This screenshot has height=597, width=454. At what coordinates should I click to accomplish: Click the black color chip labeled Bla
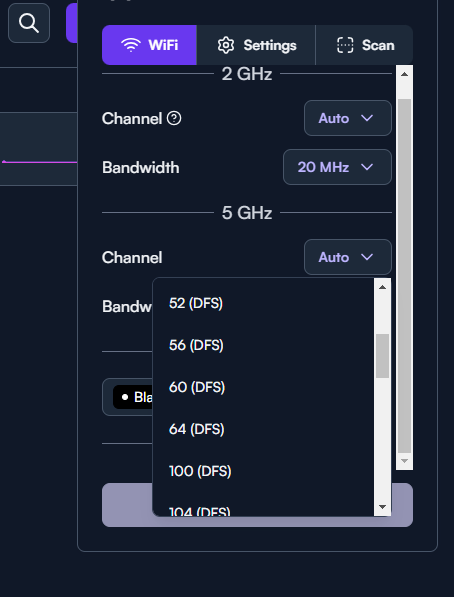click(x=133, y=397)
